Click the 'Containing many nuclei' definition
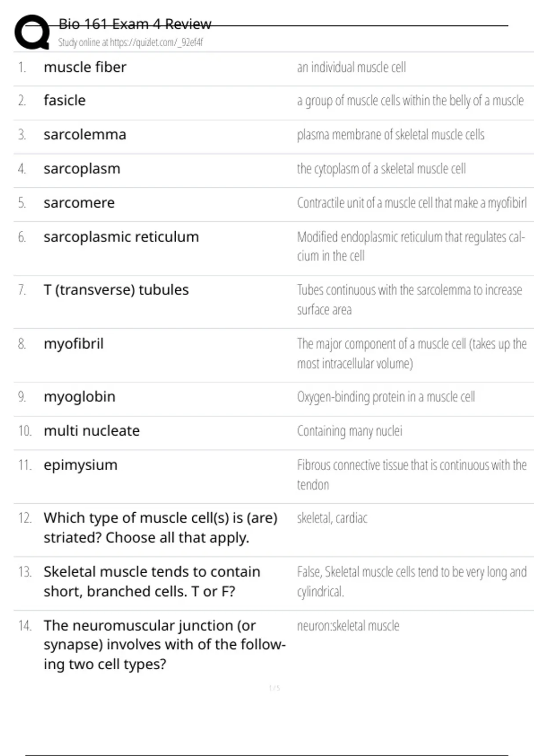The width and height of the screenshot is (534, 756). pos(349,431)
